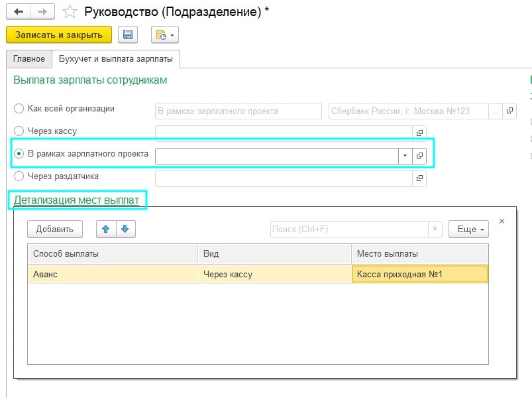Move row up with the blue arrow

(x=106, y=229)
